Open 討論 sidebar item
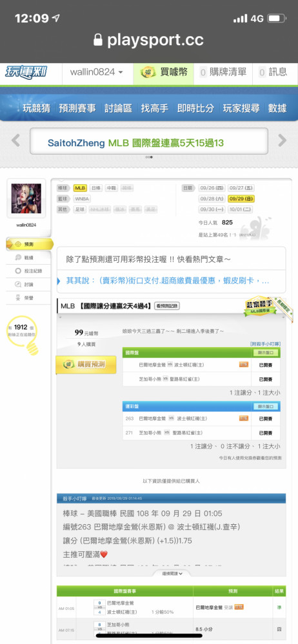298x644 pixels. pos(28,284)
